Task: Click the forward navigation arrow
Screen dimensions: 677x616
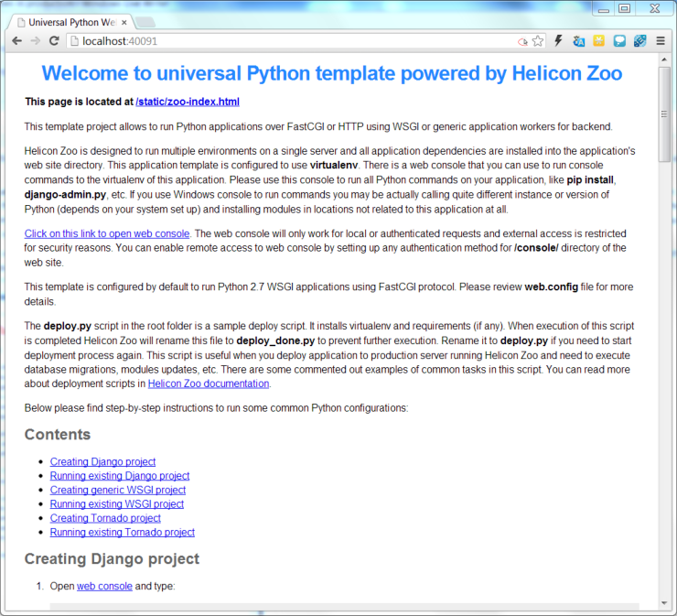Action: 35,41
